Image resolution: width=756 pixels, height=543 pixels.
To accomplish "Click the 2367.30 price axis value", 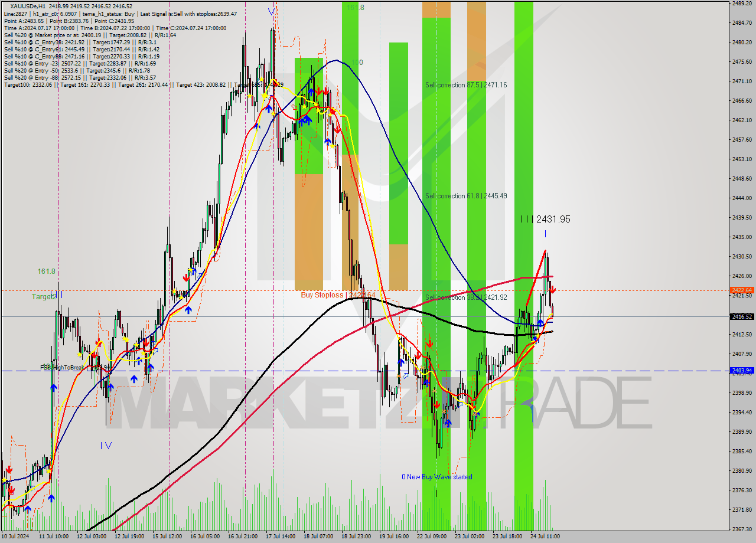I will coord(742,529).
